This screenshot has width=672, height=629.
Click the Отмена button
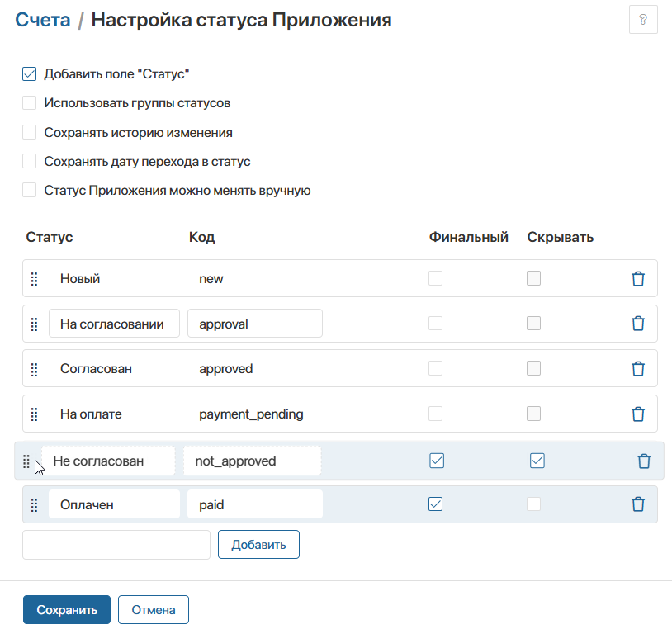(x=154, y=610)
